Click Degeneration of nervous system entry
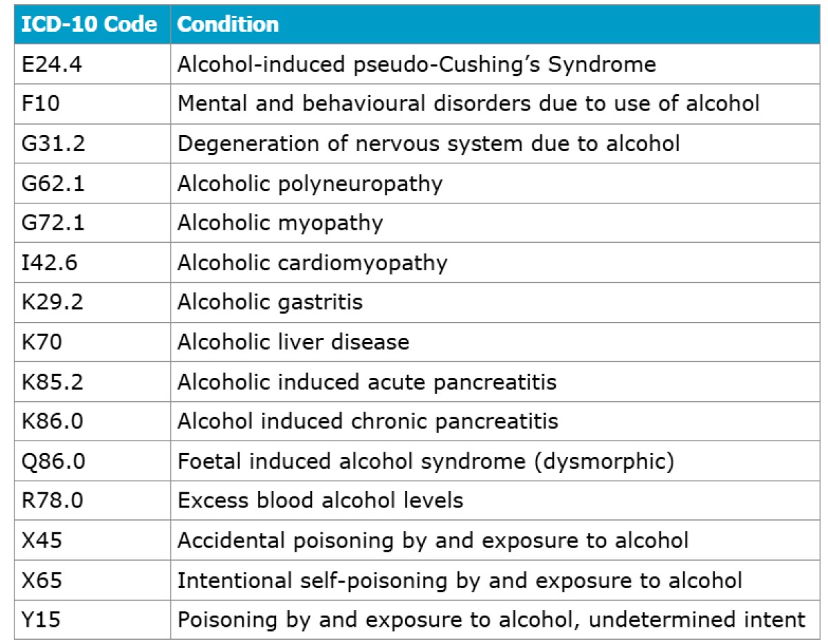The width and height of the screenshot is (828, 644). tap(428, 143)
